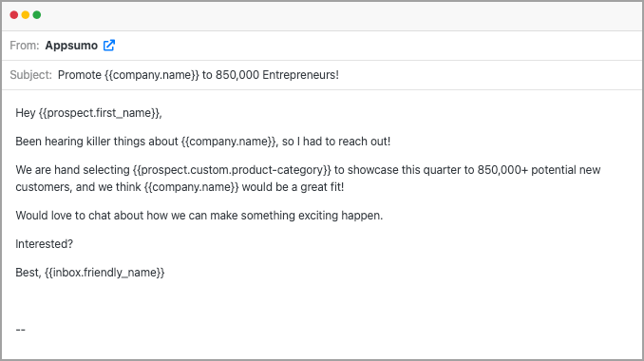Click the {{prospect.first_name}} greeting variable

[x=99, y=113]
